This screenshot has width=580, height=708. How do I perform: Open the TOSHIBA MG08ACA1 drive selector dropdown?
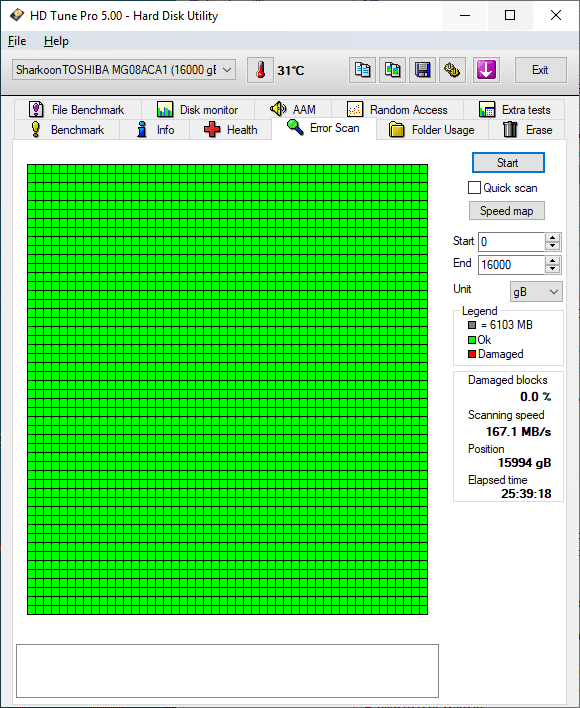tap(124, 70)
